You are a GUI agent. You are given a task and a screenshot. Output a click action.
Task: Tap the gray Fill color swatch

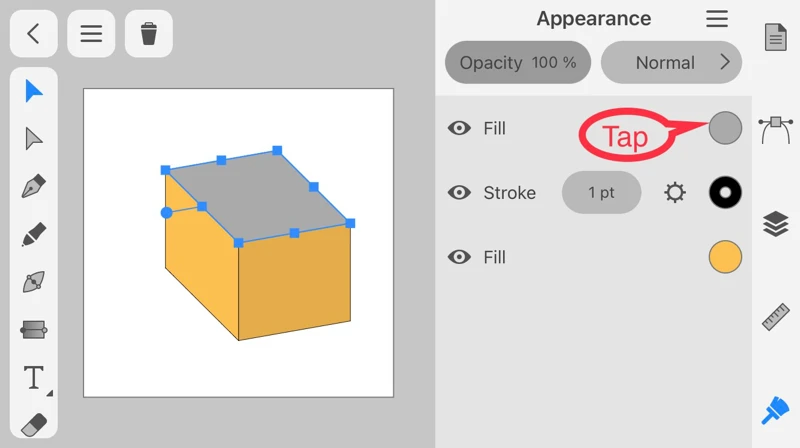[725, 128]
